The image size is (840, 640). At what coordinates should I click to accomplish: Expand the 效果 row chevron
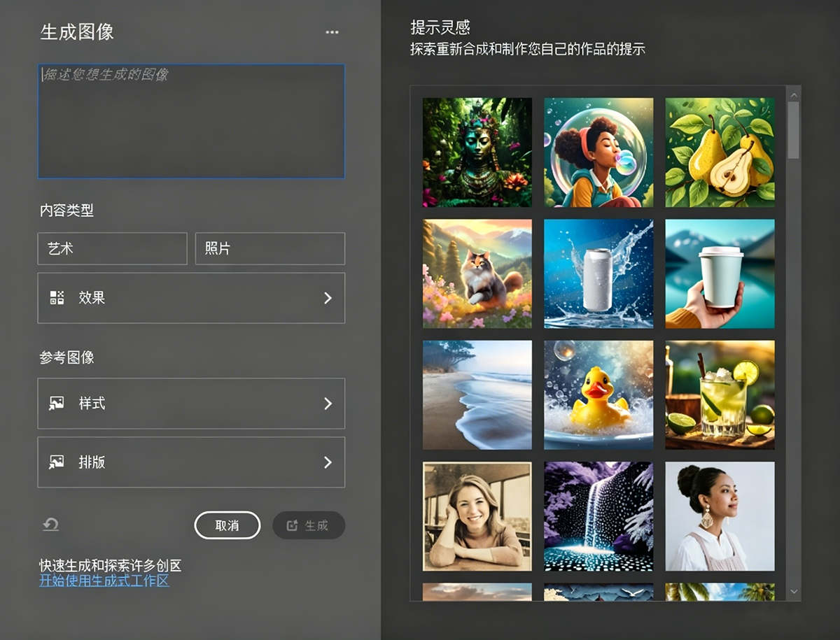coord(328,298)
